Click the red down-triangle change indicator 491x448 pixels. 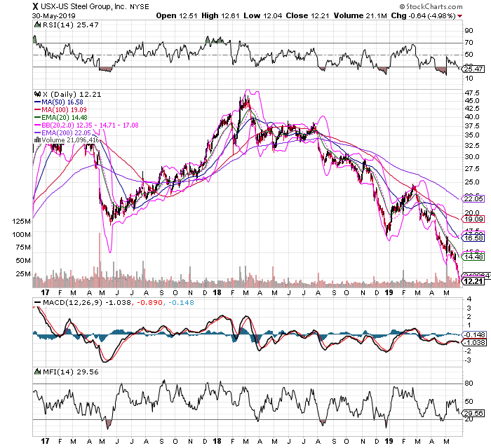point(459,16)
